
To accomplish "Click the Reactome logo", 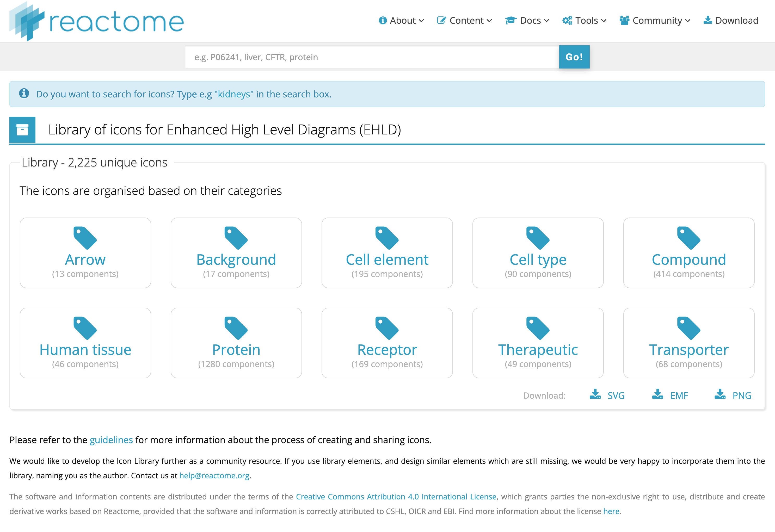I will [x=96, y=21].
